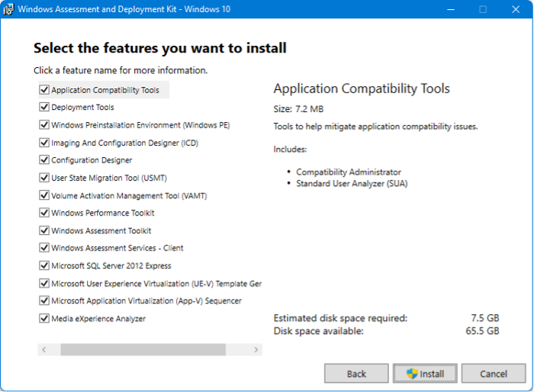Screen dimensions: 534x392
Task: Cancel the installation setup
Action: (494, 374)
